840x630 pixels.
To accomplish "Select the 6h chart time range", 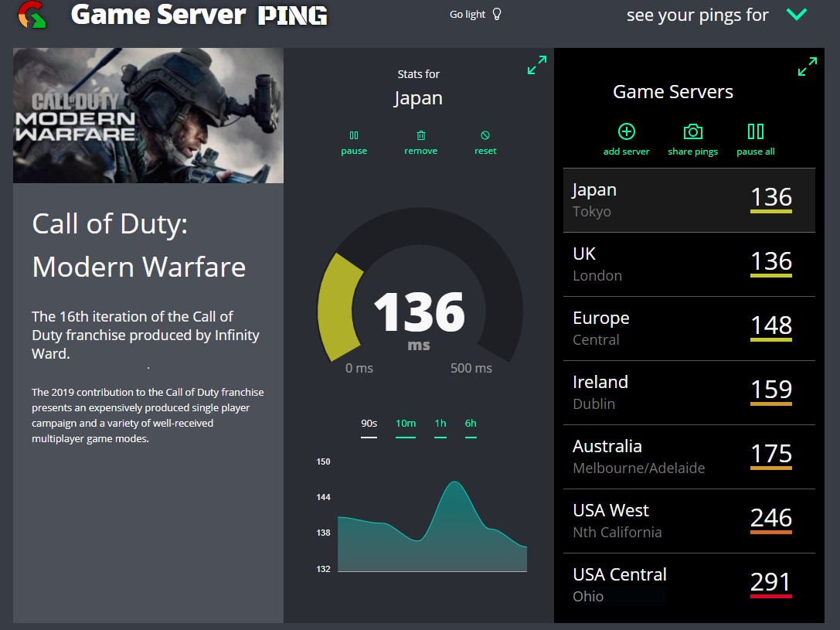I will (471, 424).
